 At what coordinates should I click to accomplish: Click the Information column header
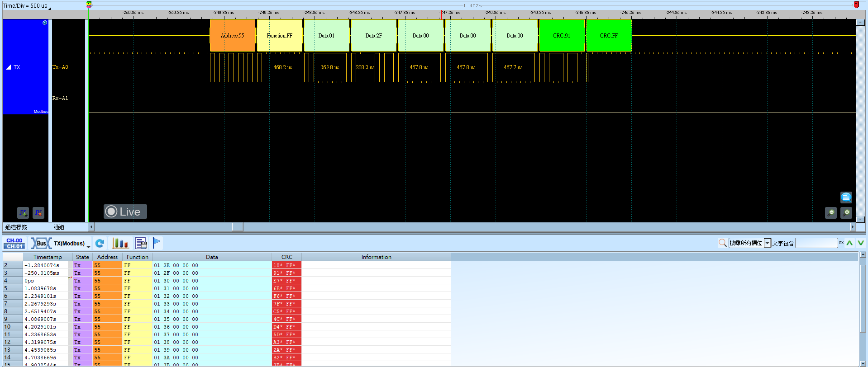coord(377,257)
